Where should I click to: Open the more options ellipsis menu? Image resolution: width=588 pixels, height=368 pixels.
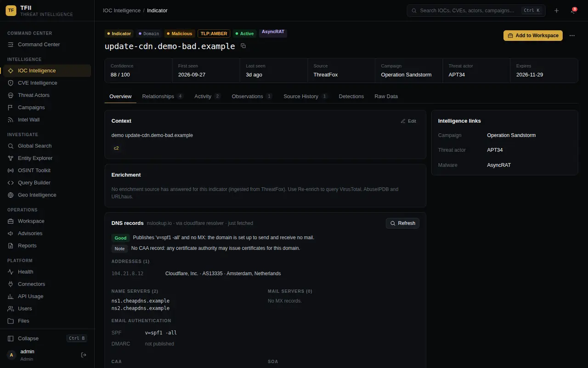(572, 35)
